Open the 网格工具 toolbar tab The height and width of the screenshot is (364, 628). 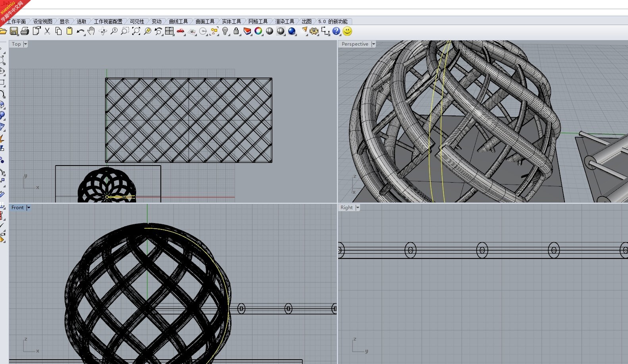click(x=258, y=21)
